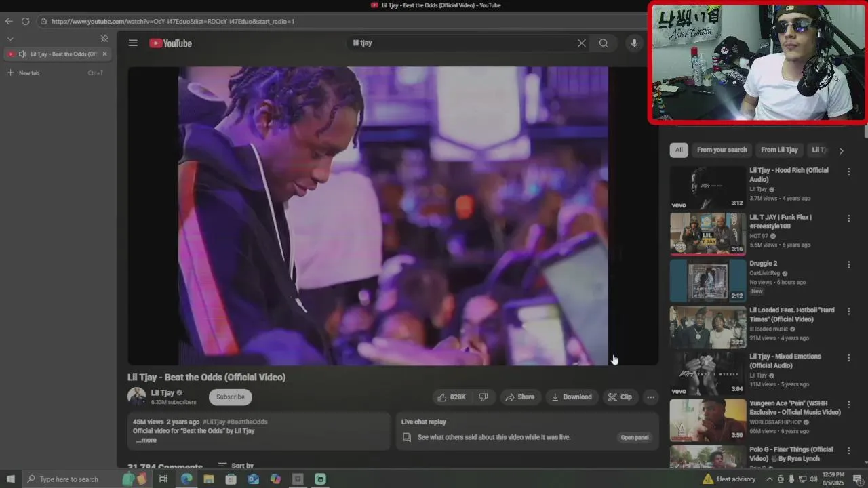Play Yungeen Ace Pain thumbnail

[x=708, y=420]
